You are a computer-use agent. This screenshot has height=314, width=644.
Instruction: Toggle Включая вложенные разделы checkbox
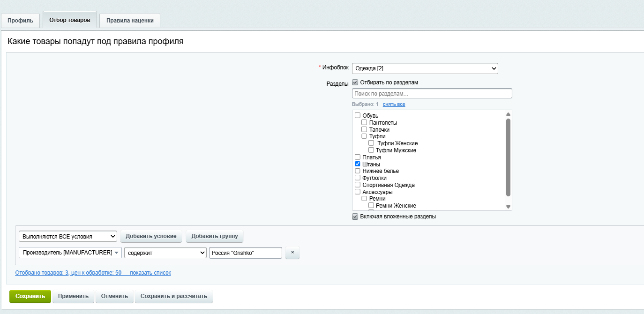[355, 217]
